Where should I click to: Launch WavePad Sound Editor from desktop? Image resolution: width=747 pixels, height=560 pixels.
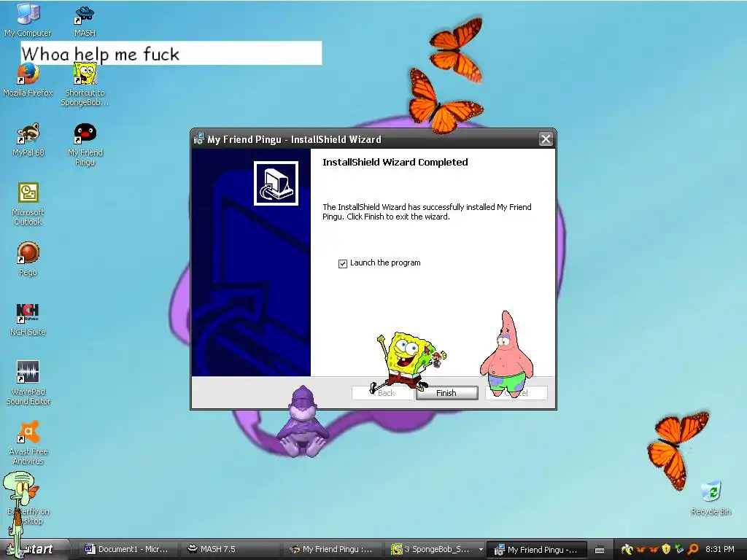pyautogui.click(x=28, y=382)
